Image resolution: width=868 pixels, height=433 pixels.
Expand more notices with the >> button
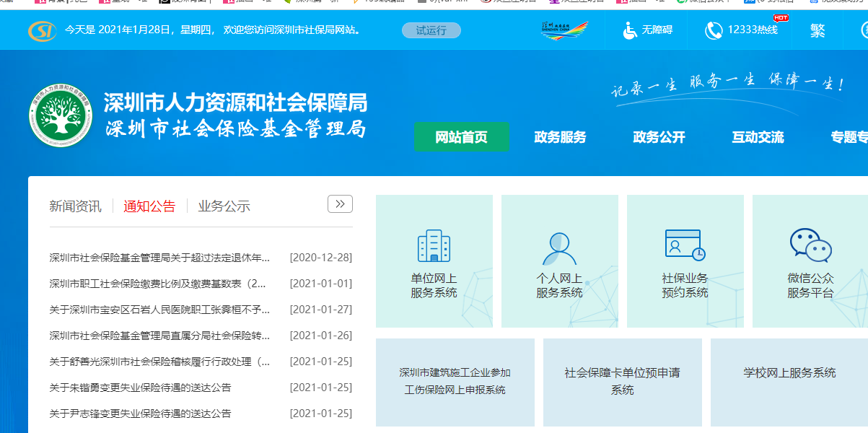(340, 204)
